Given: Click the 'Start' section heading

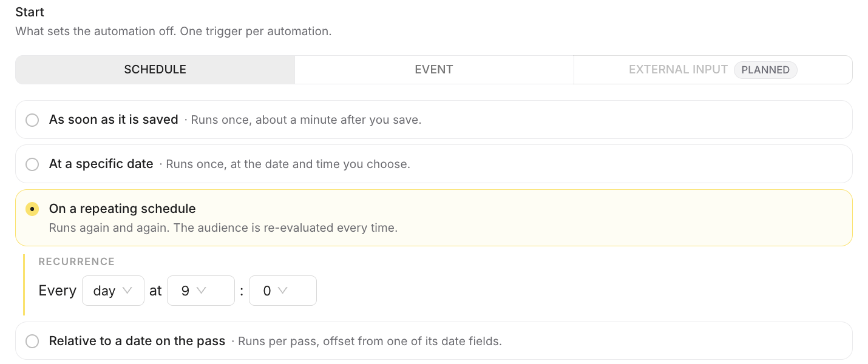Looking at the screenshot, I should pyautogui.click(x=30, y=12).
